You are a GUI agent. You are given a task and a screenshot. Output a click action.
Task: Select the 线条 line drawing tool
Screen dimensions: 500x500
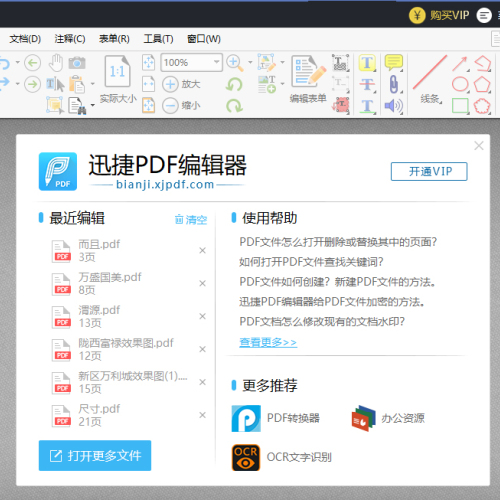click(x=430, y=80)
